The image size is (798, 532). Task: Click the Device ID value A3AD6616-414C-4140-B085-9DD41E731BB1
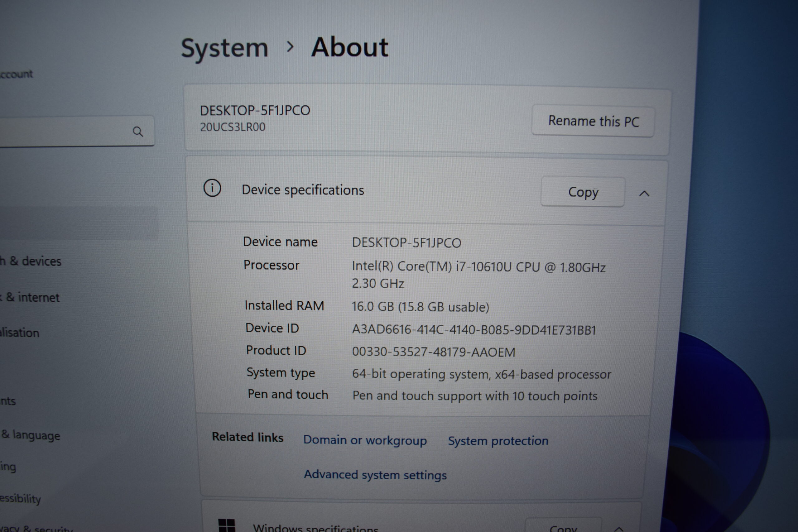474,329
